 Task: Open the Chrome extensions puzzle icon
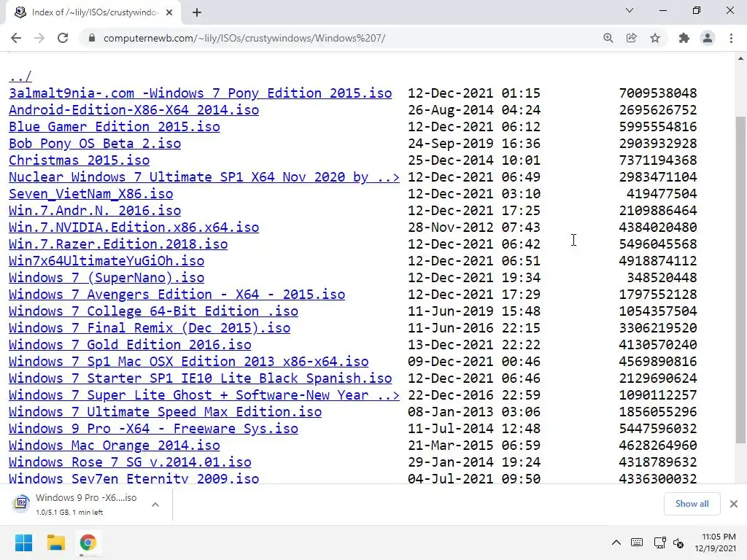[x=684, y=38]
